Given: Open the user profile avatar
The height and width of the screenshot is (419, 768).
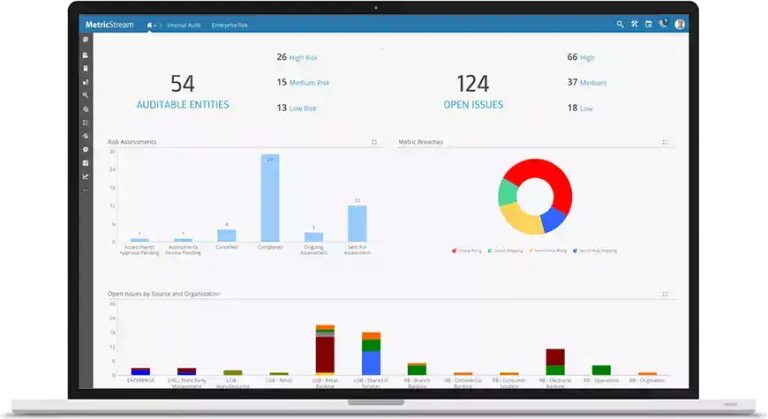Looking at the screenshot, I should click(x=680, y=24).
